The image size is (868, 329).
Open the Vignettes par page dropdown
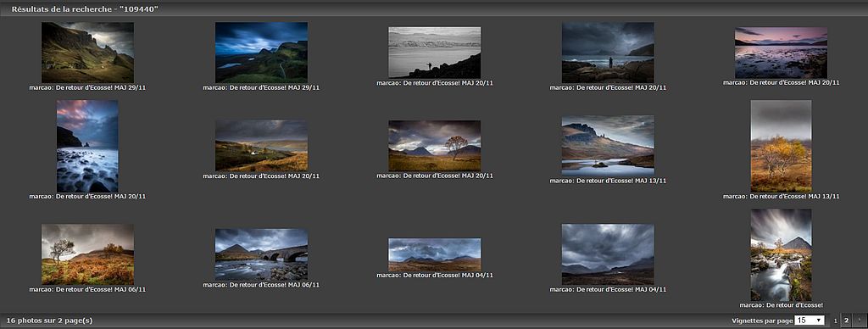[x=810, y=321]
